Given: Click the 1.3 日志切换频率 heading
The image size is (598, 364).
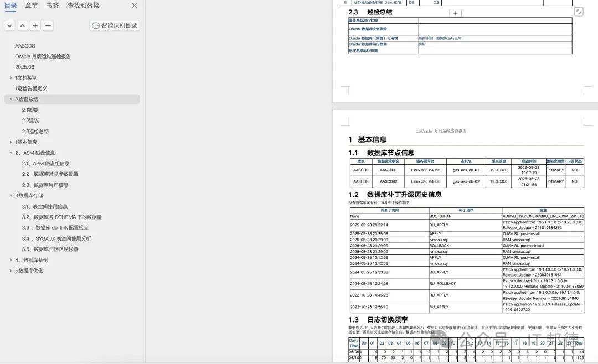Looking at the screenshot, I should (378, 319).
